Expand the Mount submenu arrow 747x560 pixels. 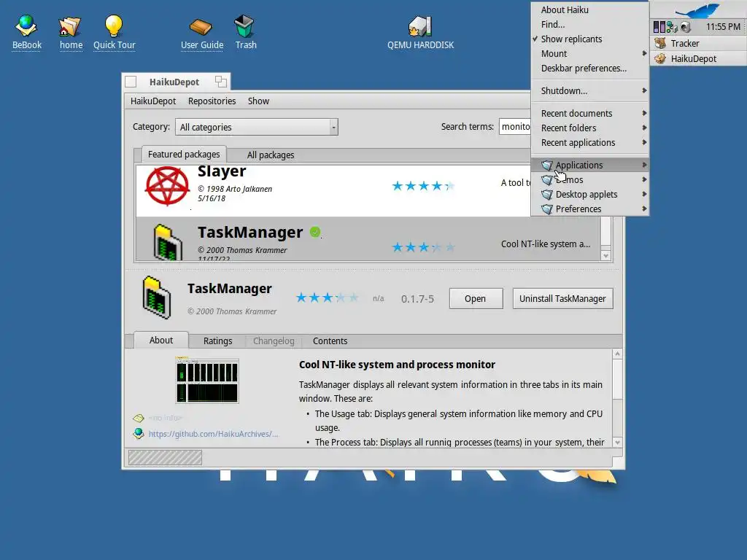click(x=644, y=53)
